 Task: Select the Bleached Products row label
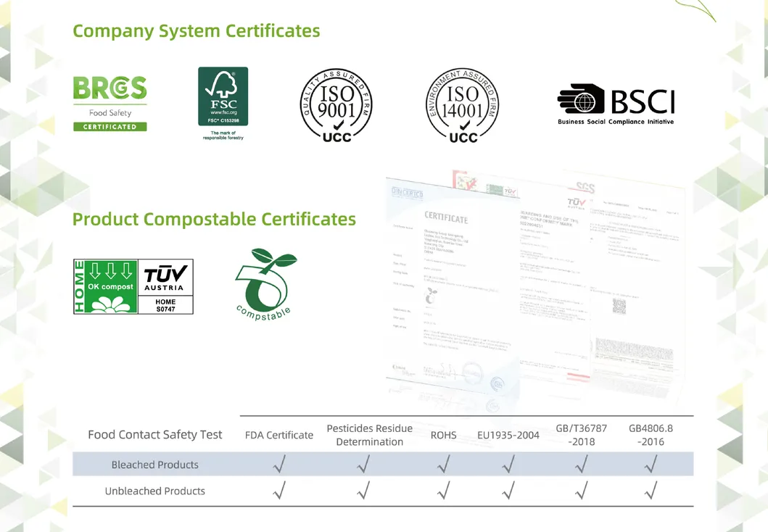point(155,464)
